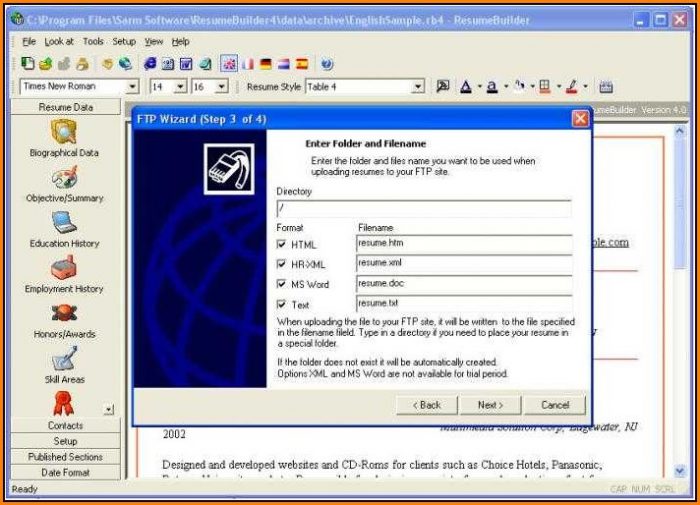700x505 pixels.
Task: Open the Education History book icon
Action: click(x=64, y=223)
